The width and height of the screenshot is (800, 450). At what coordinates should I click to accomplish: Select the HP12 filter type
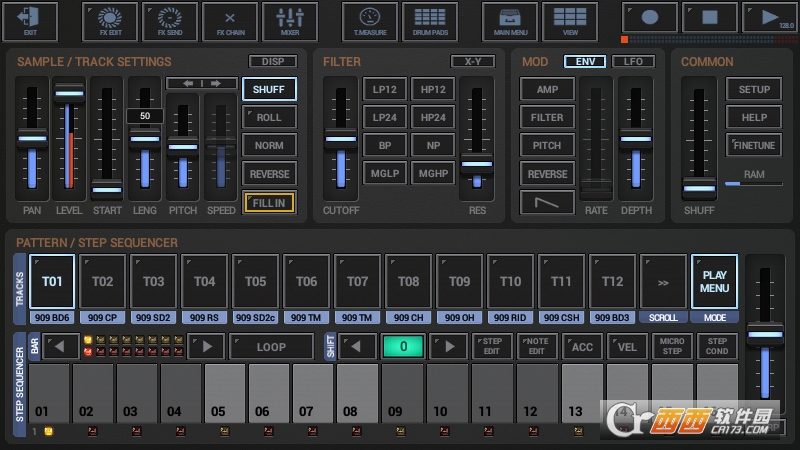pos(433,89)
